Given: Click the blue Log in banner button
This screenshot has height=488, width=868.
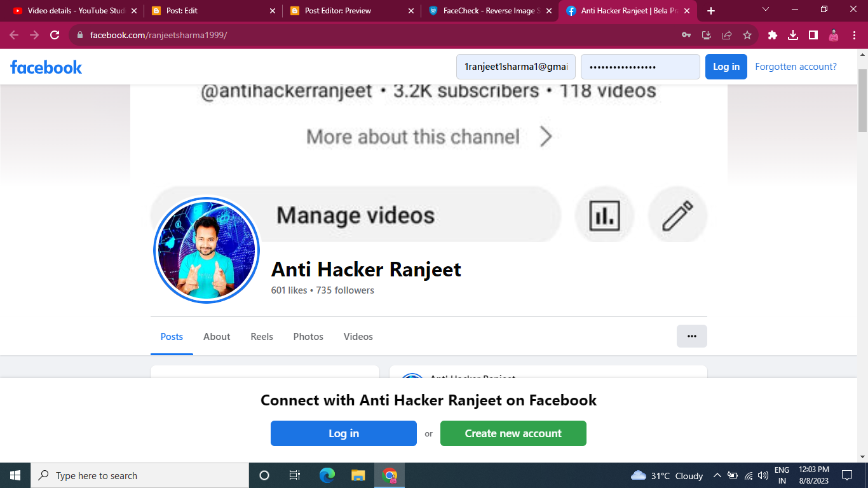Looking at the screenshot, I should [344, 433].
